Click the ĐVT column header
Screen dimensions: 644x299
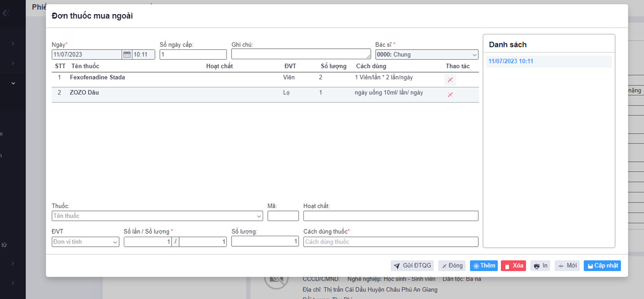coord(290,66)
